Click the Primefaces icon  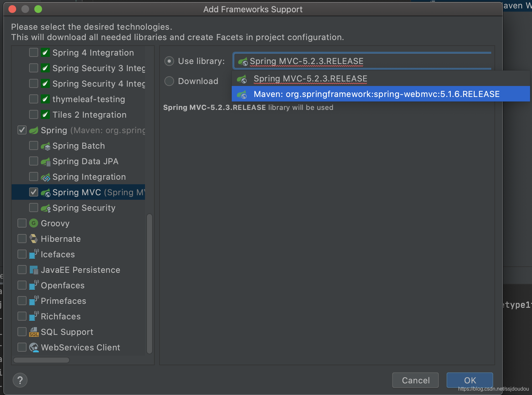(34, 301)
